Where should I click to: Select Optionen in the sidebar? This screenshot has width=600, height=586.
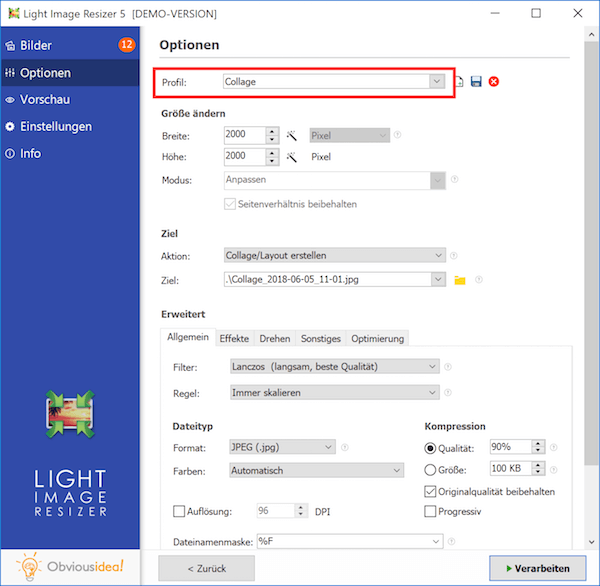[x=70, y=73]
